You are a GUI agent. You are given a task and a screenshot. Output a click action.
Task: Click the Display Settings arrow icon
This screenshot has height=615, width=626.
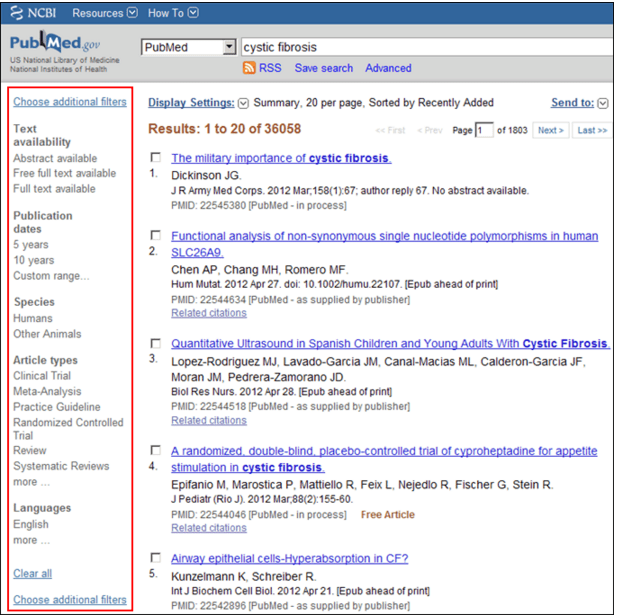tap(243, 102)
